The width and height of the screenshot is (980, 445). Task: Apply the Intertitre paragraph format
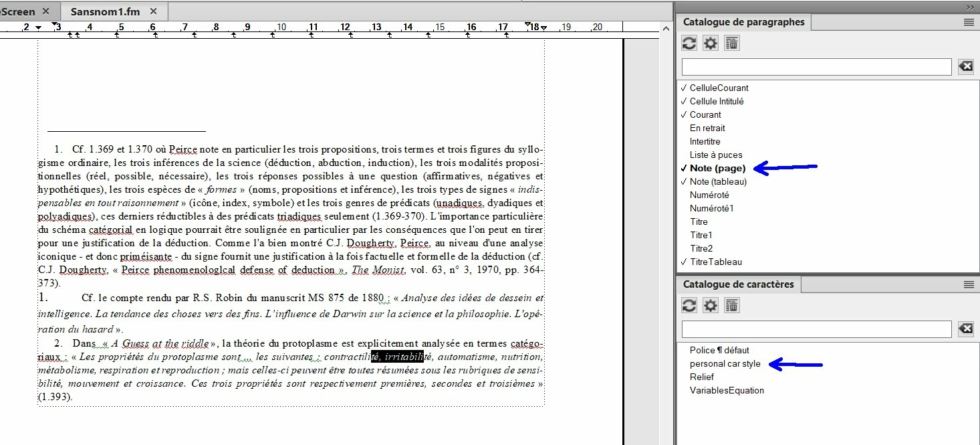(705, 141)
